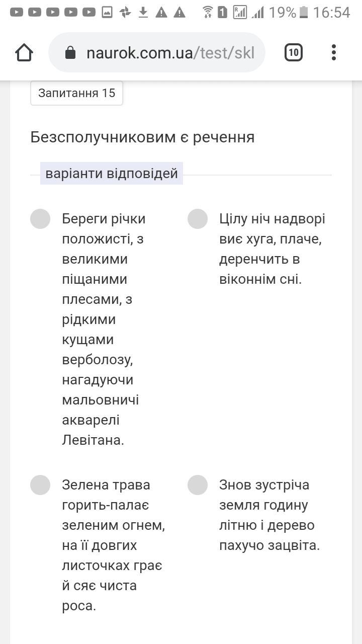Tap the first YouTube notification icon
This screenshot has width=362, height=644.
[17, 12]
